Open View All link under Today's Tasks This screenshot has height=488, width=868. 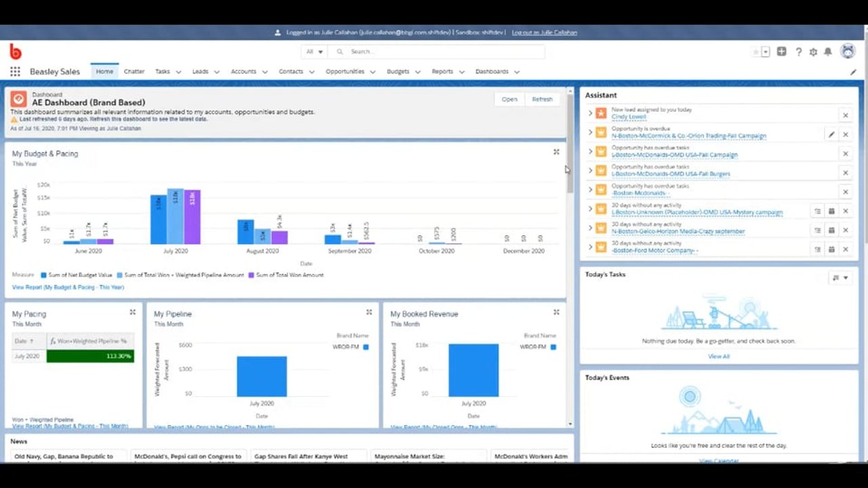pos(719,356)
